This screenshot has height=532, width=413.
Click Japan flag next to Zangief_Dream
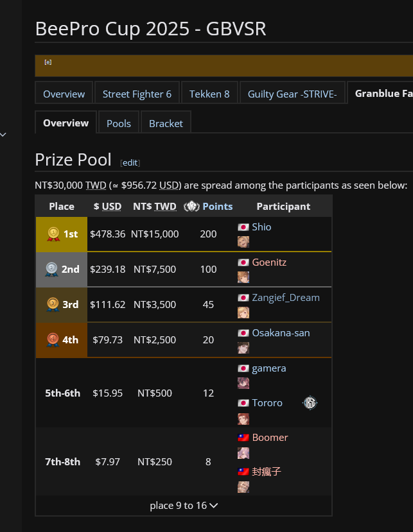[243, 298]
